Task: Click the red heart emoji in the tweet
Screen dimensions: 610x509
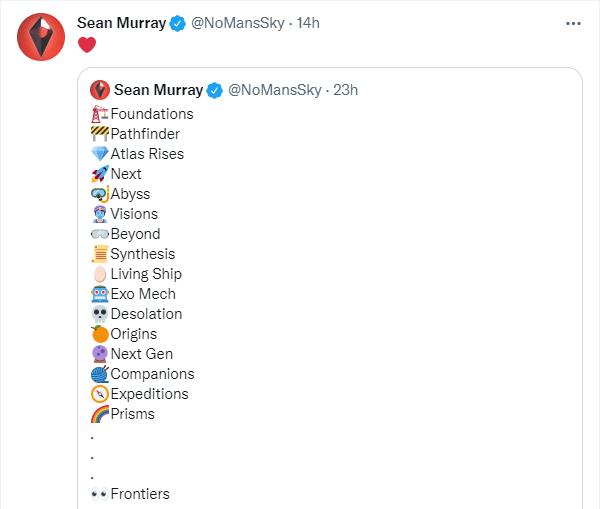Action: pos(87,45)
